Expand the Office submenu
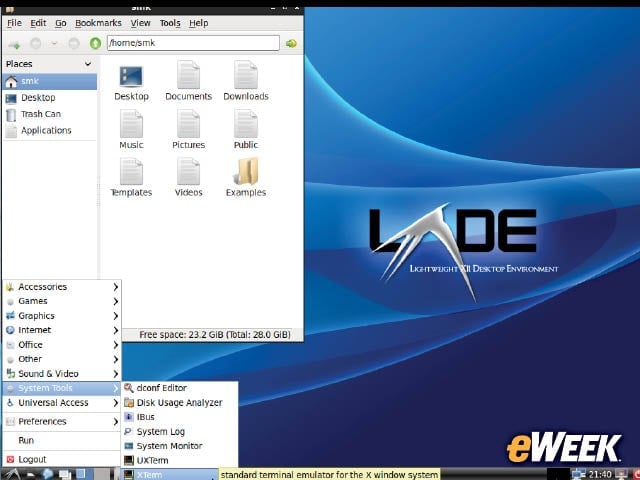The width and height of the screenshot is (640, 480). (62, 345)
